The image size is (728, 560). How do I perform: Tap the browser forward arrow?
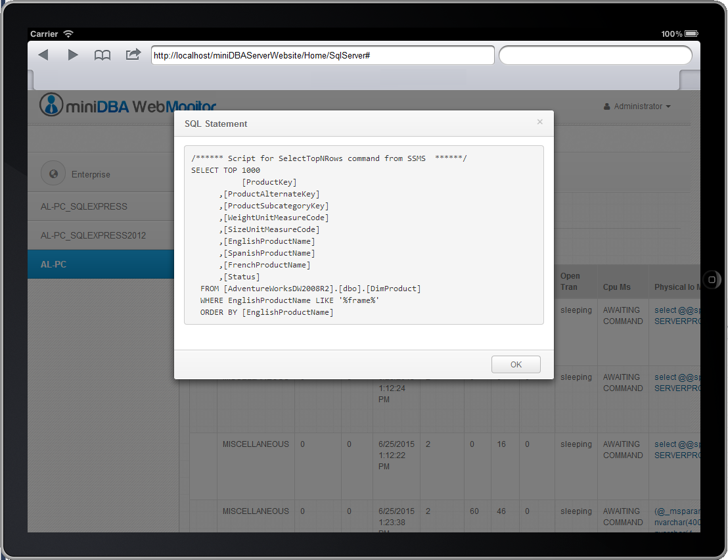[x=73, y=55]
